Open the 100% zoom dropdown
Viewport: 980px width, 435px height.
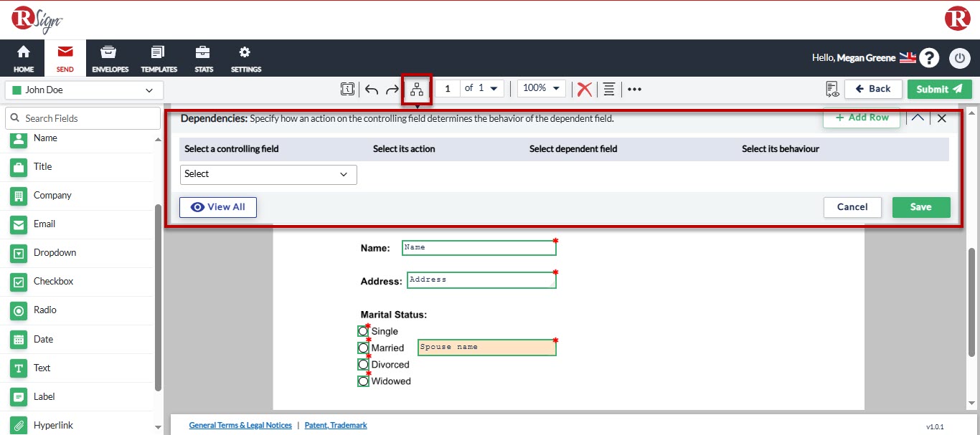tap(542, 88)
